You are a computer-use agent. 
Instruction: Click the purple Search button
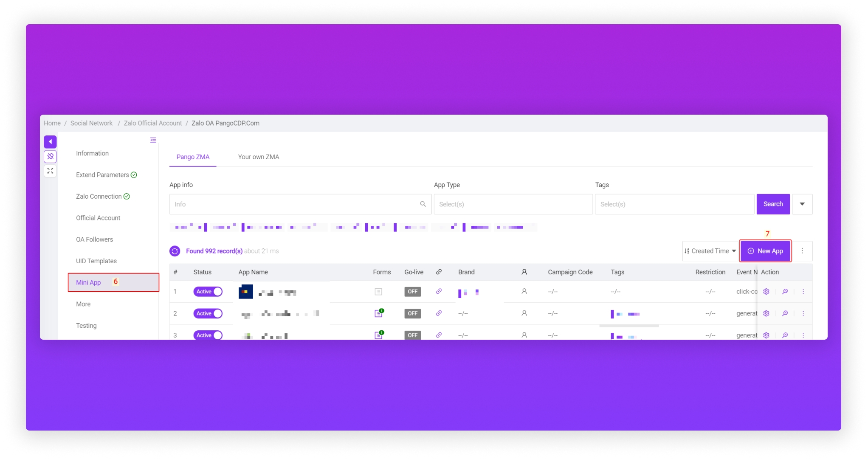pos(772,204)
